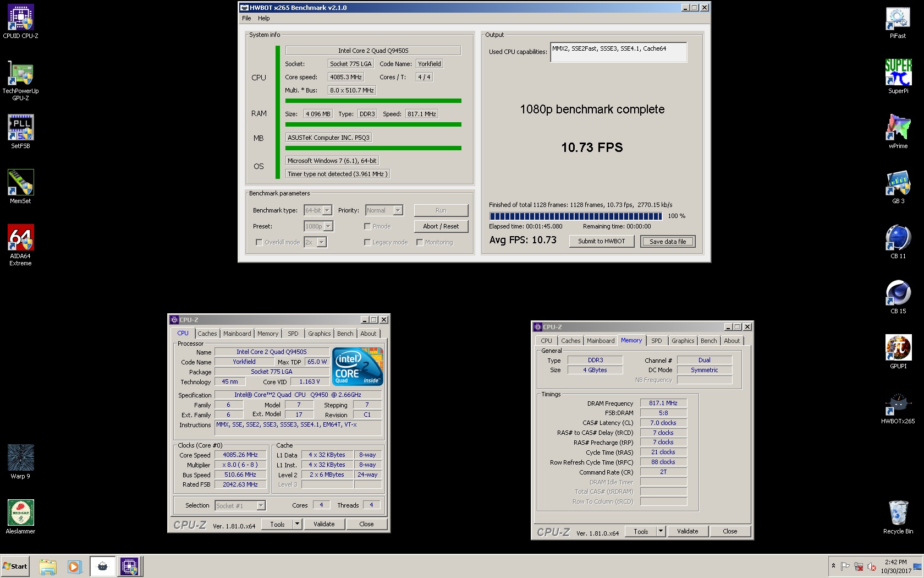
Task: Open the Socket #1 selection dropdown
Action: [240, 505]
